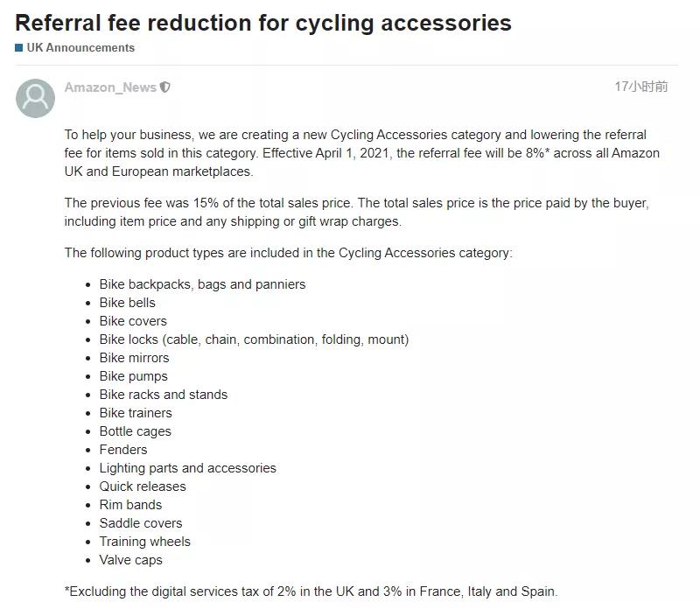Click the 17小时前 post timestamp
This screenshot has height=609, width=700.
tap(641, 87)
